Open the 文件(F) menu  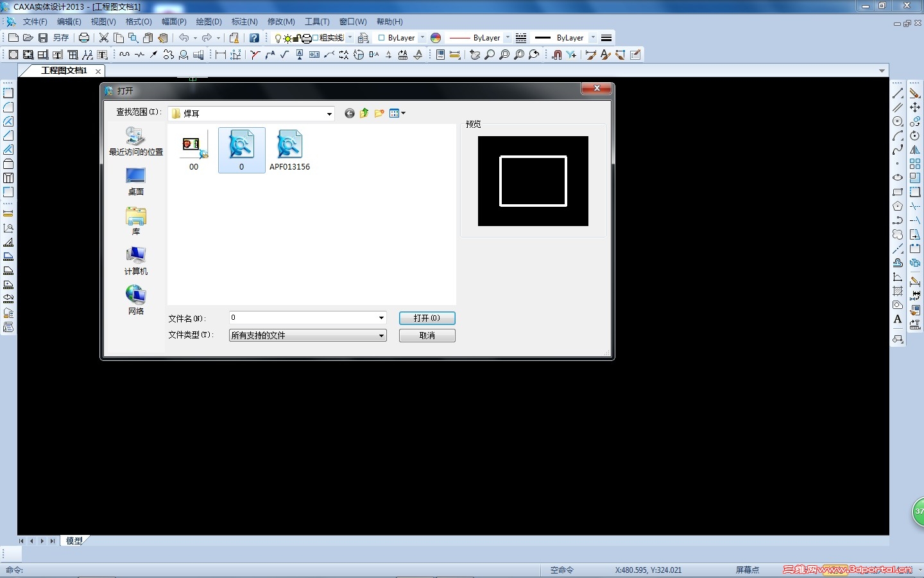[35, 22]
